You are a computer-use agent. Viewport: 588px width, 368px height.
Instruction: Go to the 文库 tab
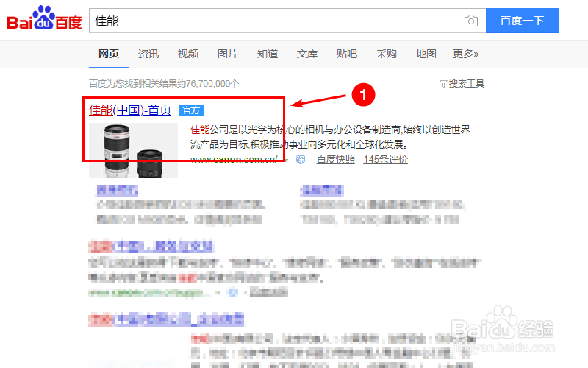(307, 54)
